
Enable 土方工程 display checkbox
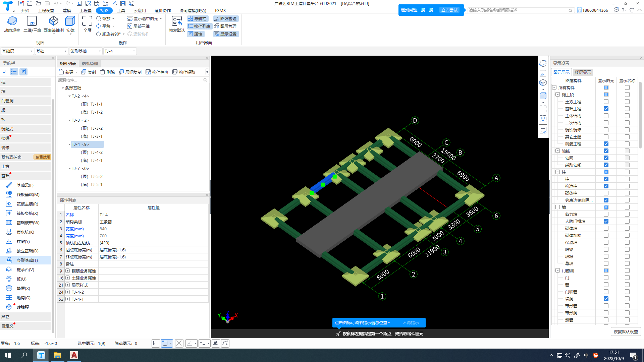[x=606, y=102]
